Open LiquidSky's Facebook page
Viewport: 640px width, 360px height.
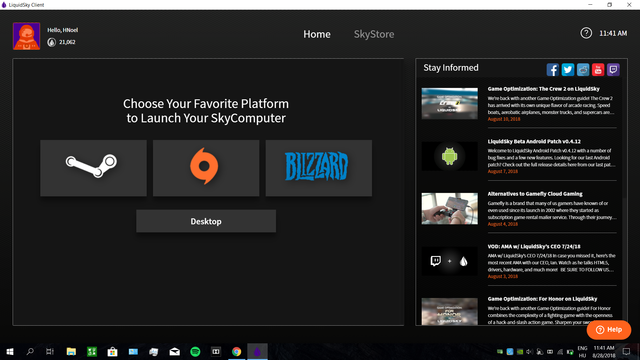553,70
